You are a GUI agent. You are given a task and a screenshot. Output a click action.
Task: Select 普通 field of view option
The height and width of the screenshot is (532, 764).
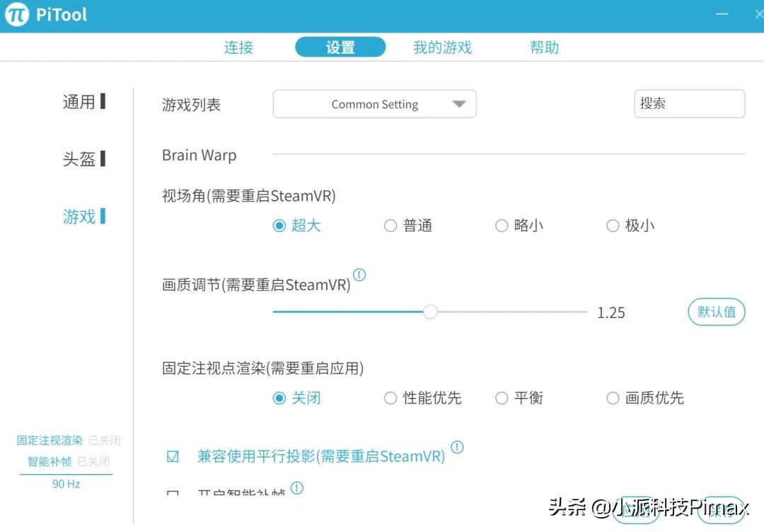tap(390, 225)
